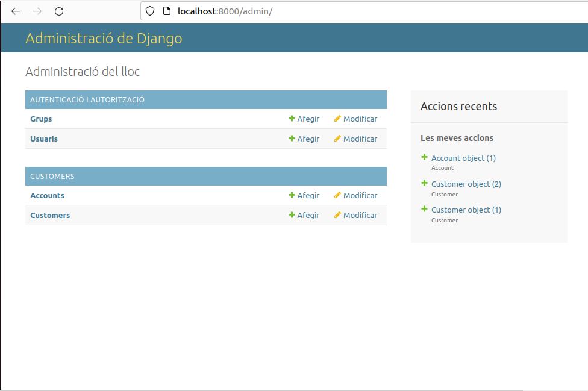
Task: Click Afegir text in the Grups row
Action: click(x=308, y=119)
